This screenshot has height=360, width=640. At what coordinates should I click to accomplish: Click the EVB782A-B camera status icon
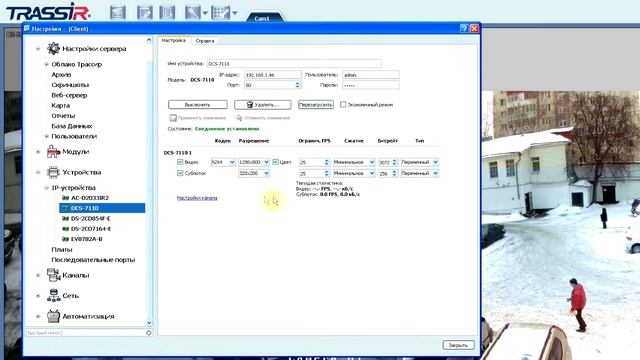(x=65, y=239)
